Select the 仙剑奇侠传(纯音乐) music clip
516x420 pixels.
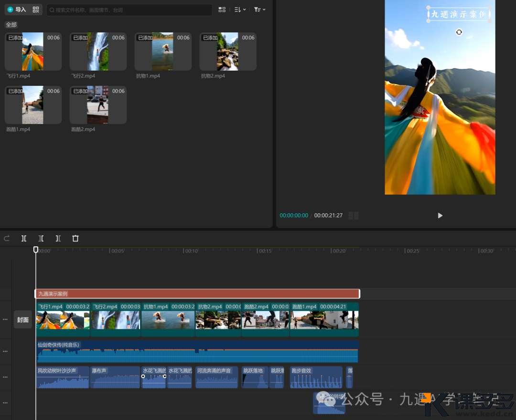click(197, 352)
